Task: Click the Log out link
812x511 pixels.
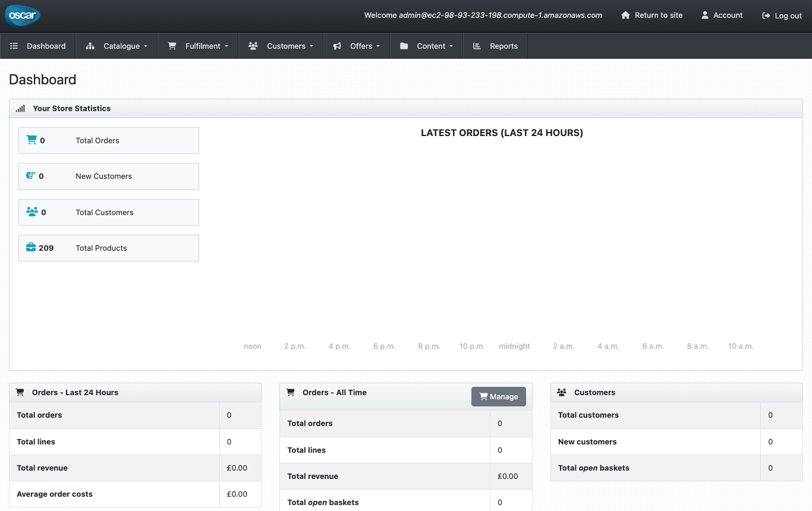Action: pyautogui.click(x=782, y=16)
